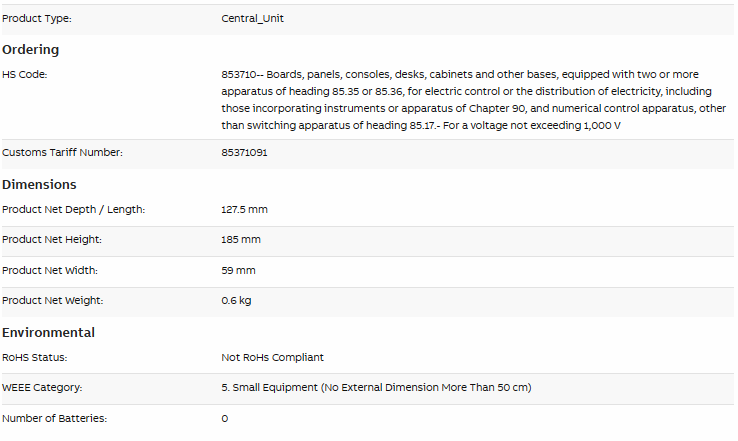The width and height of the screenshot is (738, 441).
Task: Click the 127.5 mm depth value
Action: [244, 209]
